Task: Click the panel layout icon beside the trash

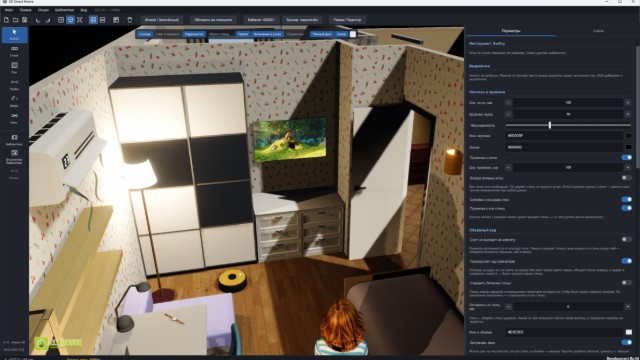Action: pos(116,20)
